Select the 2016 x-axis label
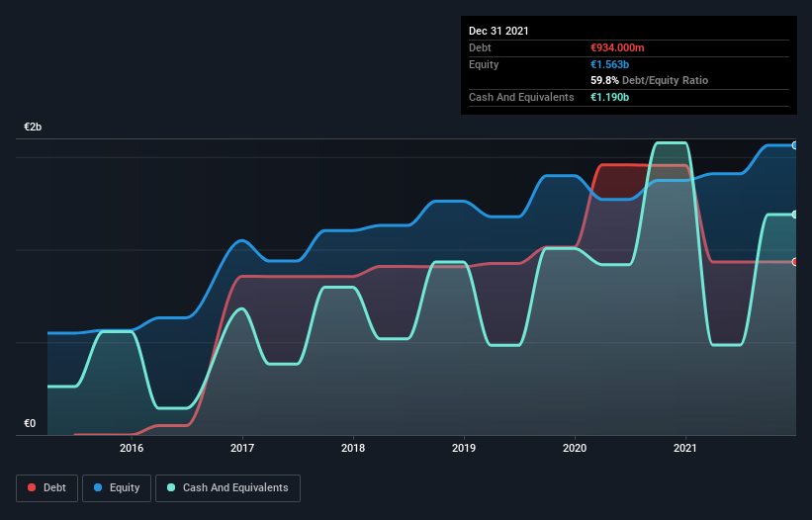812x520 pixels. 132,448
